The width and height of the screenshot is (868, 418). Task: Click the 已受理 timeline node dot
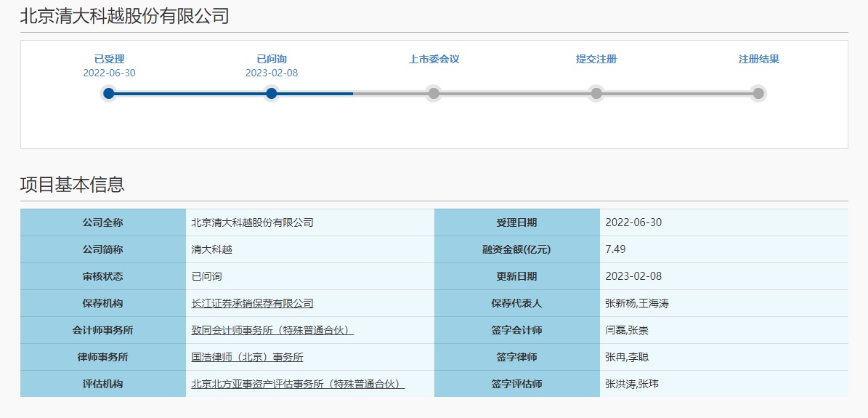(109, 93)
